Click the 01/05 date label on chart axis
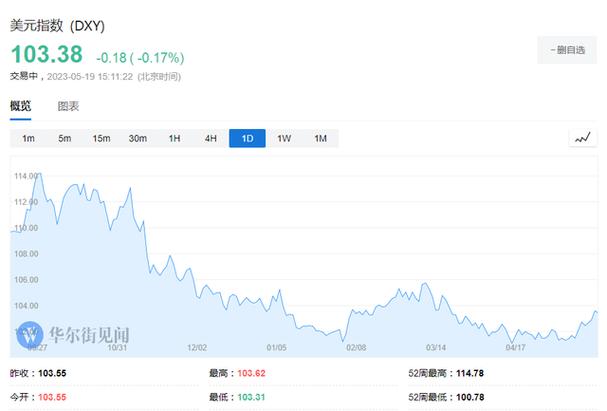Image resolution: width=607 pixels, height=411 pixels. point(276,348)
